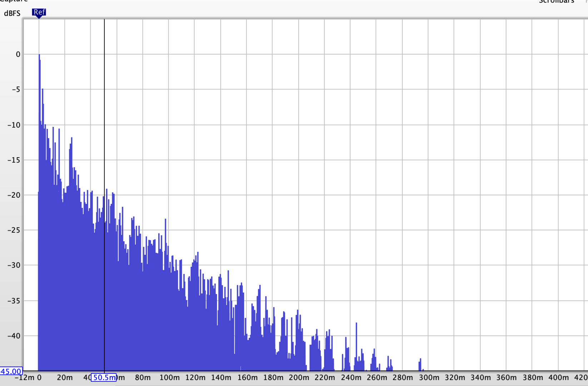Click the -20 label on vertical axis
Image resolution: width=588 pixels, height=386 pixels.
pos(14,195)
